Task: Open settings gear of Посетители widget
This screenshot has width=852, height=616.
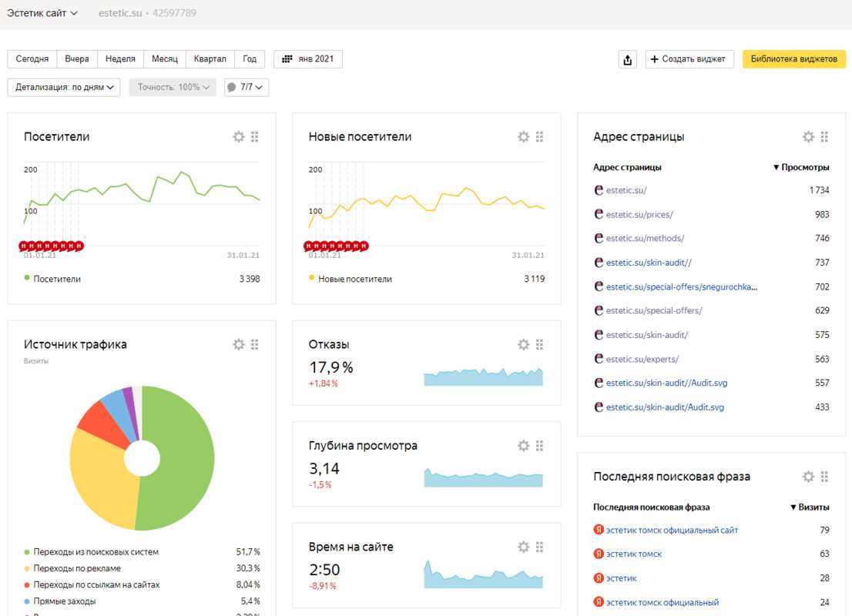Action: click(x=239, y=137)
